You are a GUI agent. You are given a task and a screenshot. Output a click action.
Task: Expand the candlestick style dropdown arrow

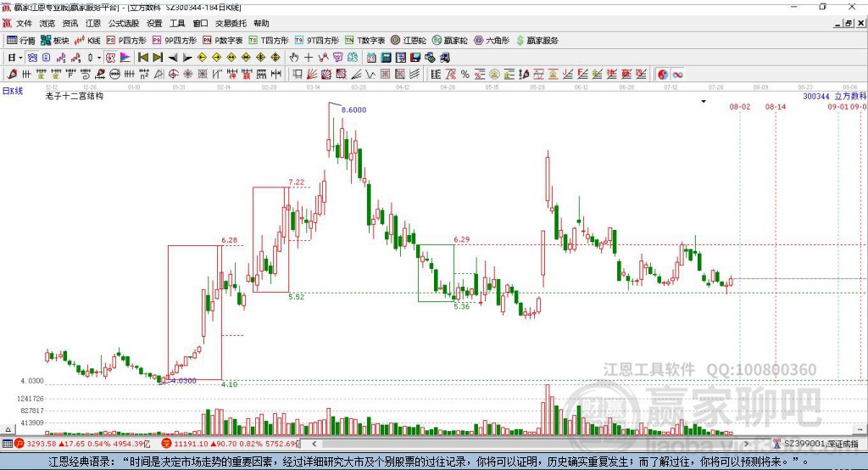point(99,58)
